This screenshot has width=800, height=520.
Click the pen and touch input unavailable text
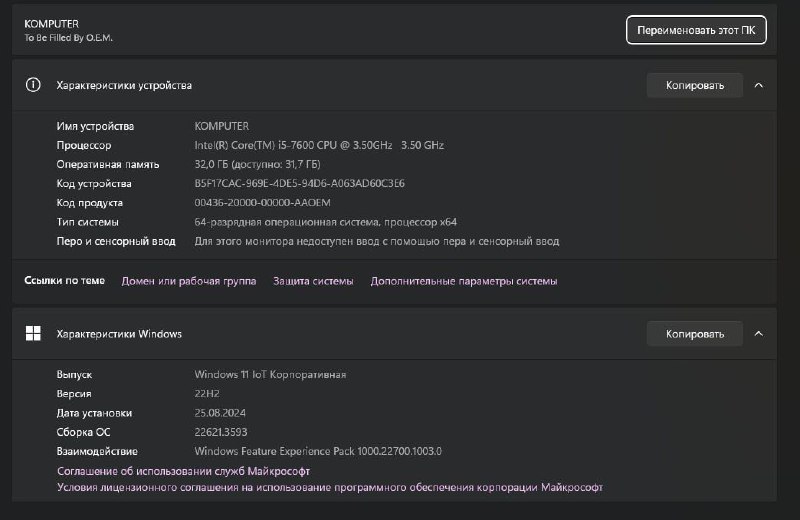(377, 241)
